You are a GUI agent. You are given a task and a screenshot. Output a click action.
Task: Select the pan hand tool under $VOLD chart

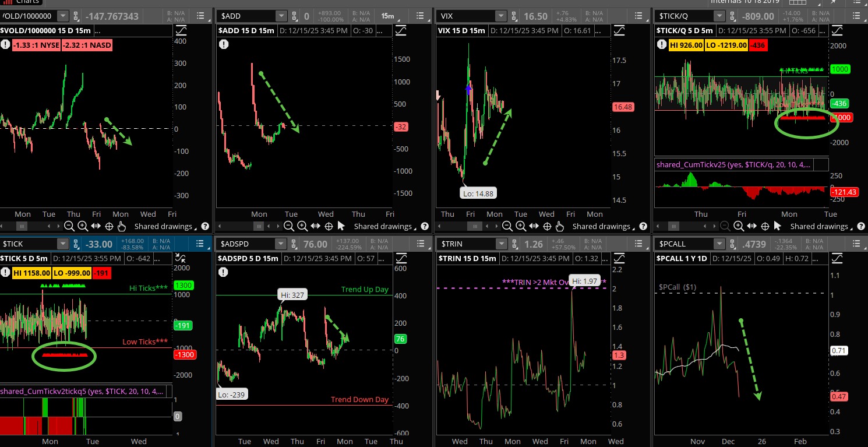pyautogui.click(x=122, y=226)
